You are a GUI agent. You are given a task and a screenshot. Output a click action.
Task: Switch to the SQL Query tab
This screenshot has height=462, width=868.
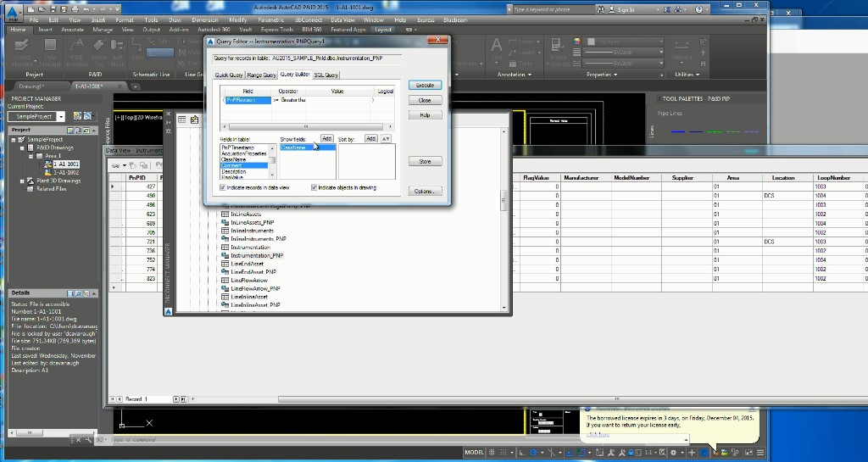pos(326,75)
